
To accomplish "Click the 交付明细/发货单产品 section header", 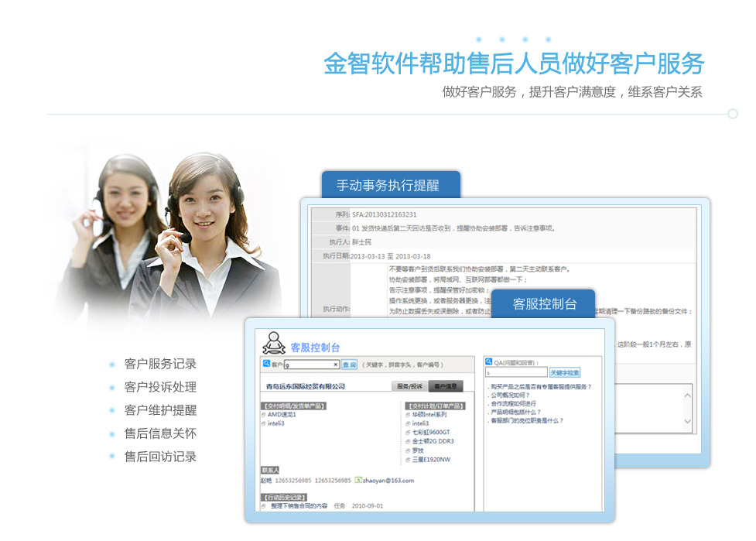I will (x=293, y=406).
